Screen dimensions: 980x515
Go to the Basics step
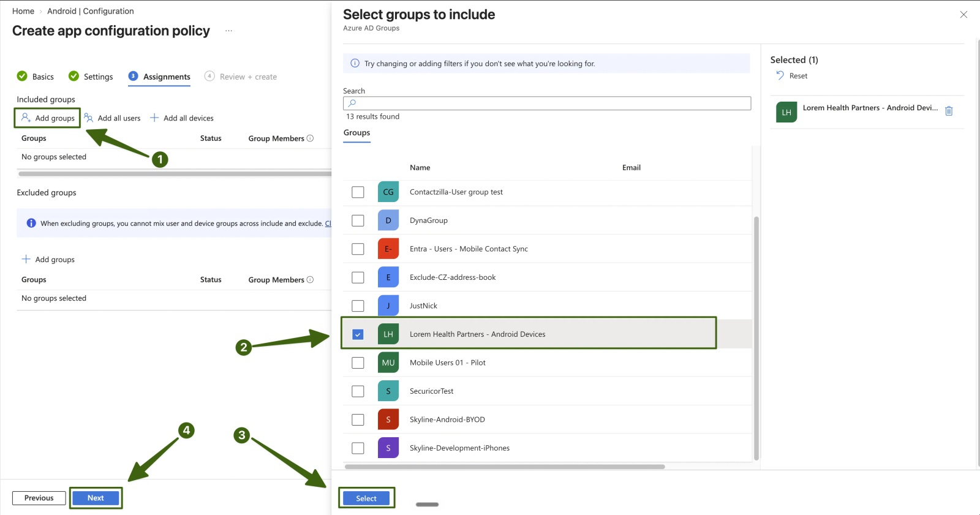tap(36, 77)
